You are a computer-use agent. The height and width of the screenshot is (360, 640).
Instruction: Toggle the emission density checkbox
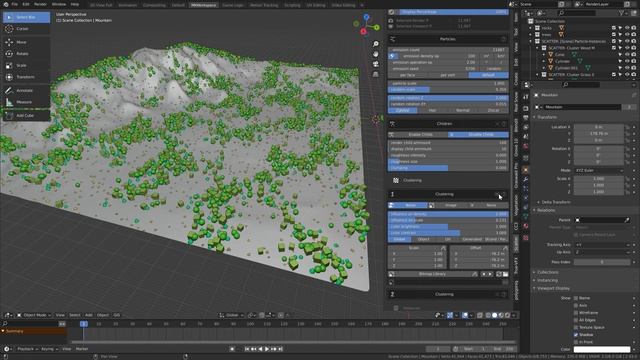393,56
